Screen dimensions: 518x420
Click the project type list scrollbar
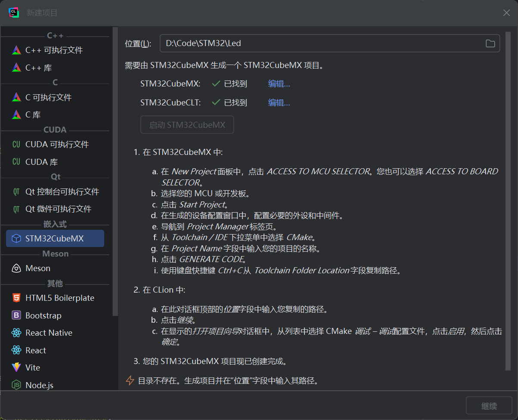coord(115,171)
